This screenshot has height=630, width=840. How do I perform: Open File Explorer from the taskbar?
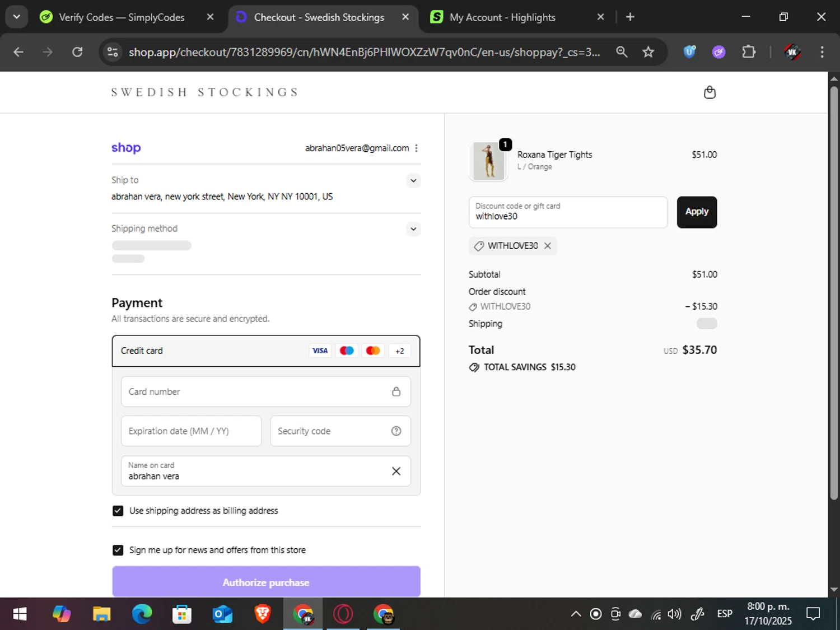point(101,614)
